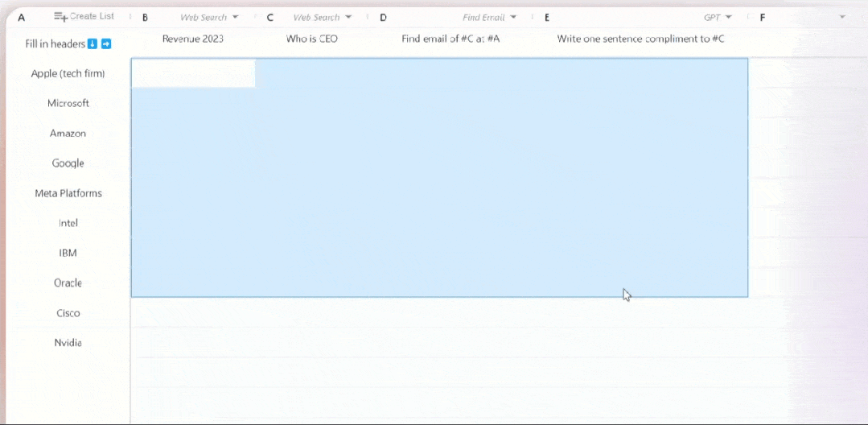
Task: Click the column A letter header
Action: tap(22, 18)
